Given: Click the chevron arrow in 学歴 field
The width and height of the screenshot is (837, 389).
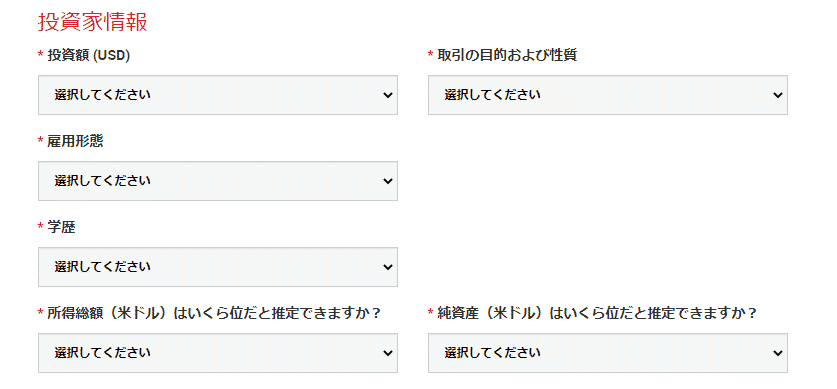Looking at the screenshot, I should tap(388, 267).
